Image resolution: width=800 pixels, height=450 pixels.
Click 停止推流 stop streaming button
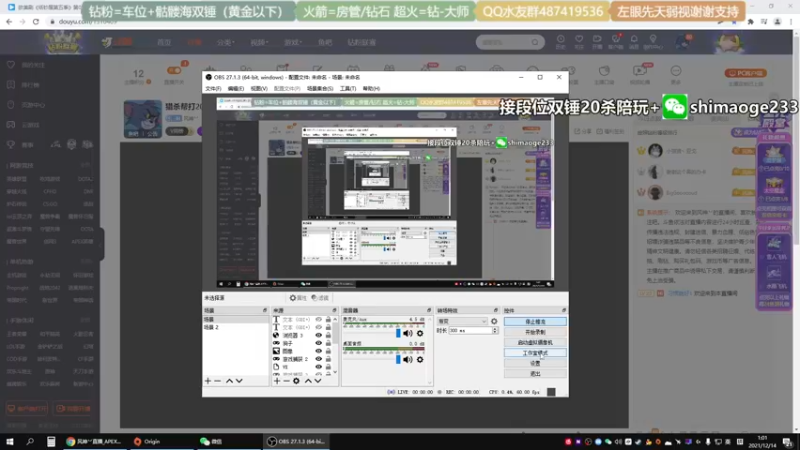coord(535,322)
